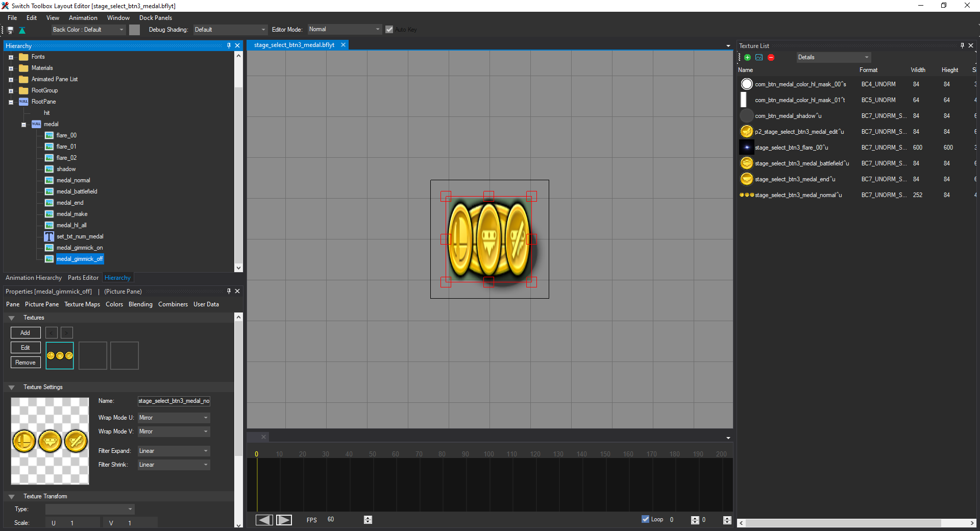
Task: Pin the Properties panel
Action: 229,292
